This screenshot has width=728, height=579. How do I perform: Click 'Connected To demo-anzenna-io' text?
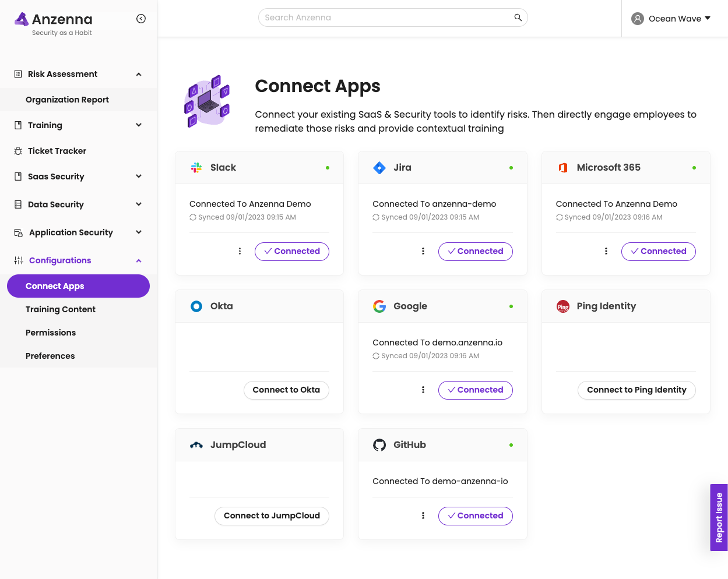click(440, 481)
